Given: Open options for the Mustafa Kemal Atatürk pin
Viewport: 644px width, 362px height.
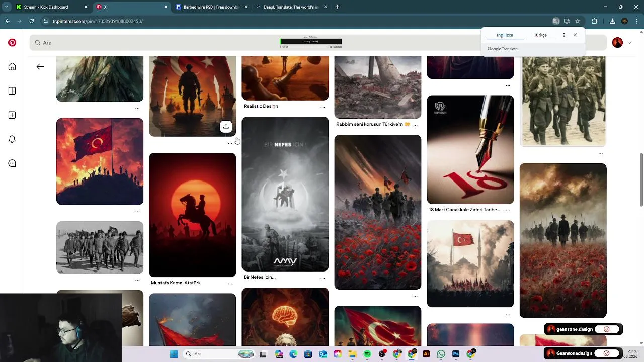Looking at the screenshot, I should tap(230, 283).
